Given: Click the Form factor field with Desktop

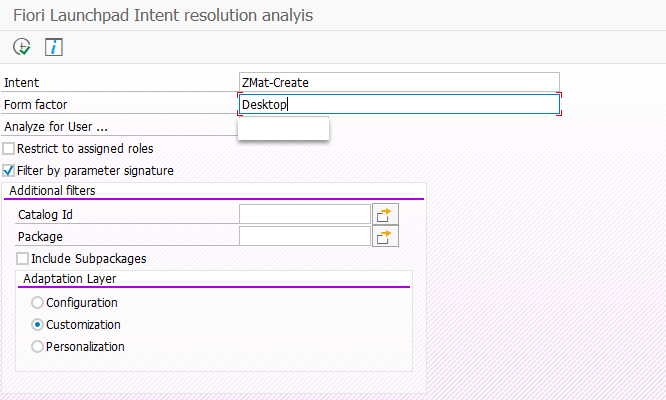Looking at the screenshot, I should point(399,104).
